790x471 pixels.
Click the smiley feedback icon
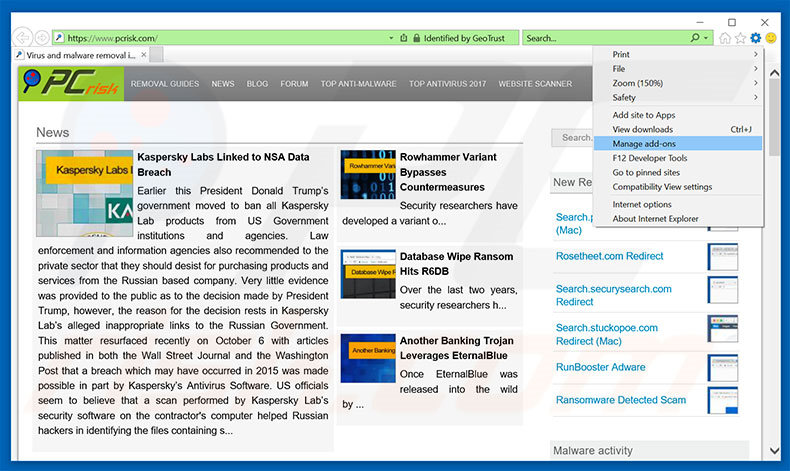771,38
